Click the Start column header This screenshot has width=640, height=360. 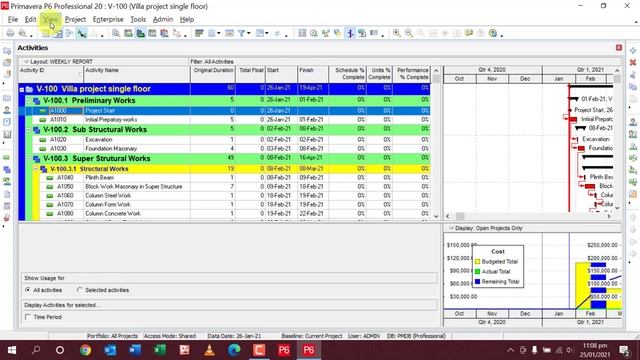pyautogui.click(x=281, y=74)
